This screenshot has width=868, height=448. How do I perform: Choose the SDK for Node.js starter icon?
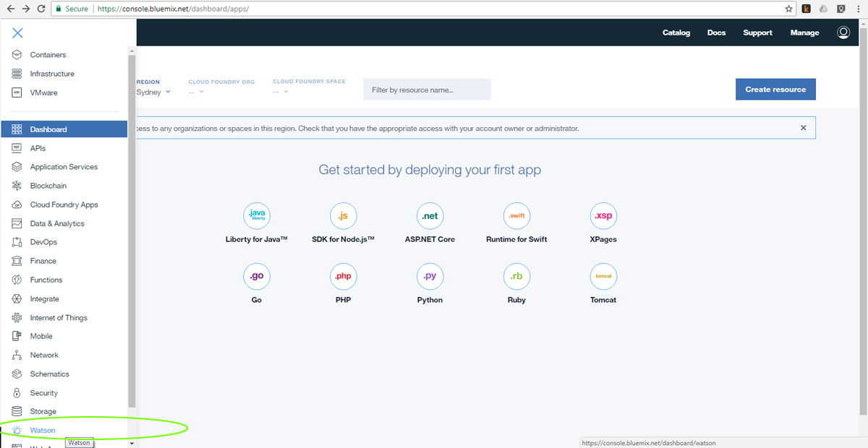[x=343, y=215]
